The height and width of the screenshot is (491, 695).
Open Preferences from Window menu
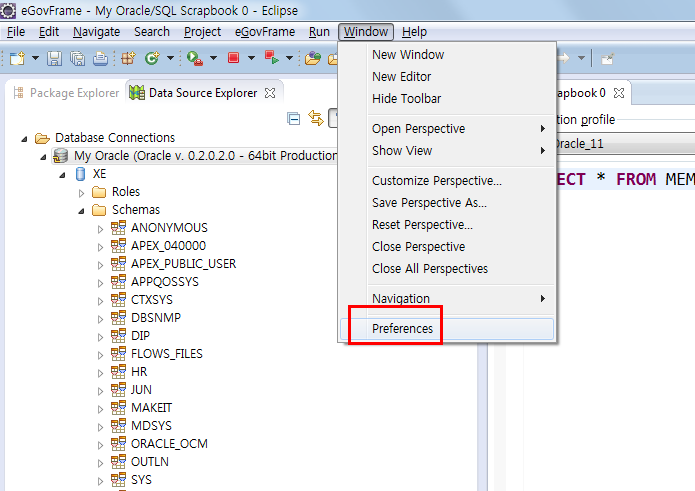(447, 329)
